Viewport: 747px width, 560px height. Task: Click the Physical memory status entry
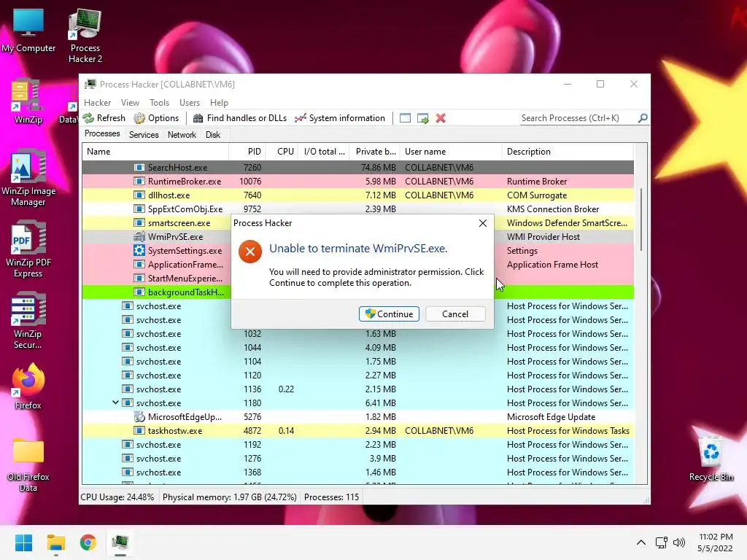click(x=230, y=497)
